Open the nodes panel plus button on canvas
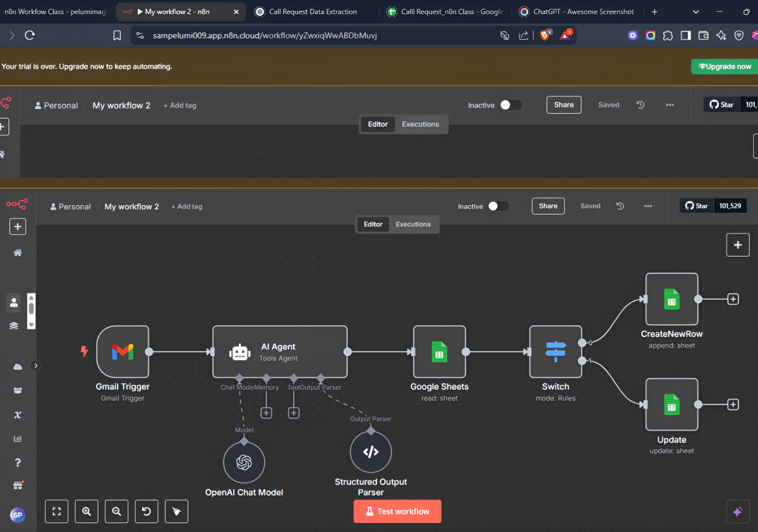Screen dimensions: 758x532 [738, 245]
